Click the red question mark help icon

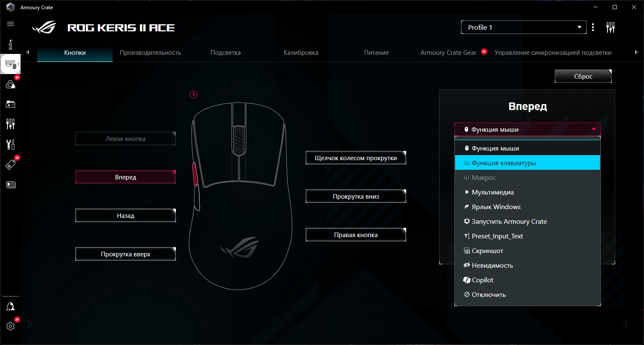tap(193, 95)
